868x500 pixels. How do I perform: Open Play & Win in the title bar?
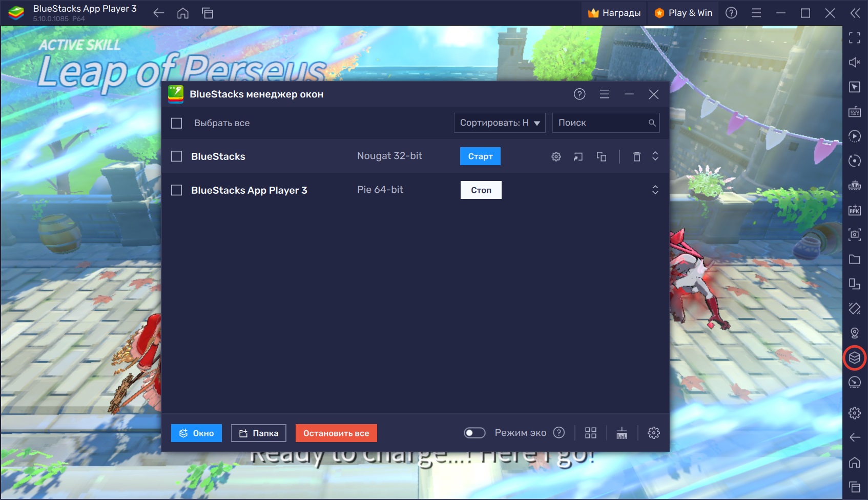pyautogui.click(x=684, y=13)
